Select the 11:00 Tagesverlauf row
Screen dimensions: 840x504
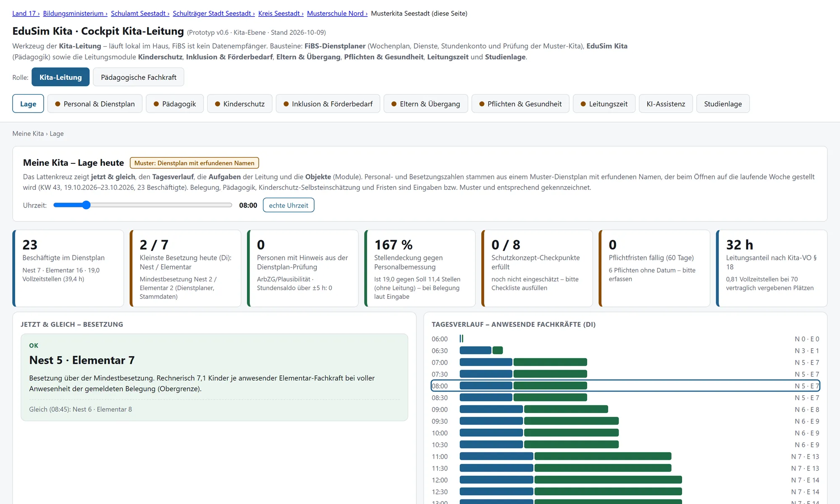point(625,457)
